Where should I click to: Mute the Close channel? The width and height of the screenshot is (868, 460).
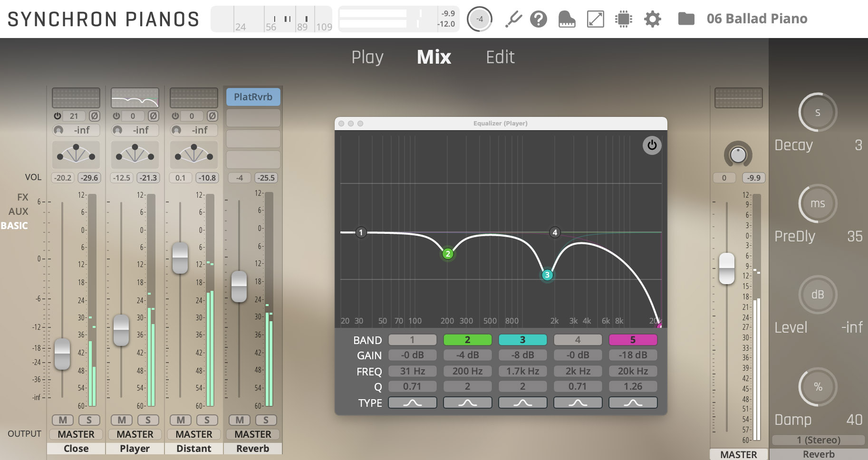pyautogui.click(x=63, y=420)
